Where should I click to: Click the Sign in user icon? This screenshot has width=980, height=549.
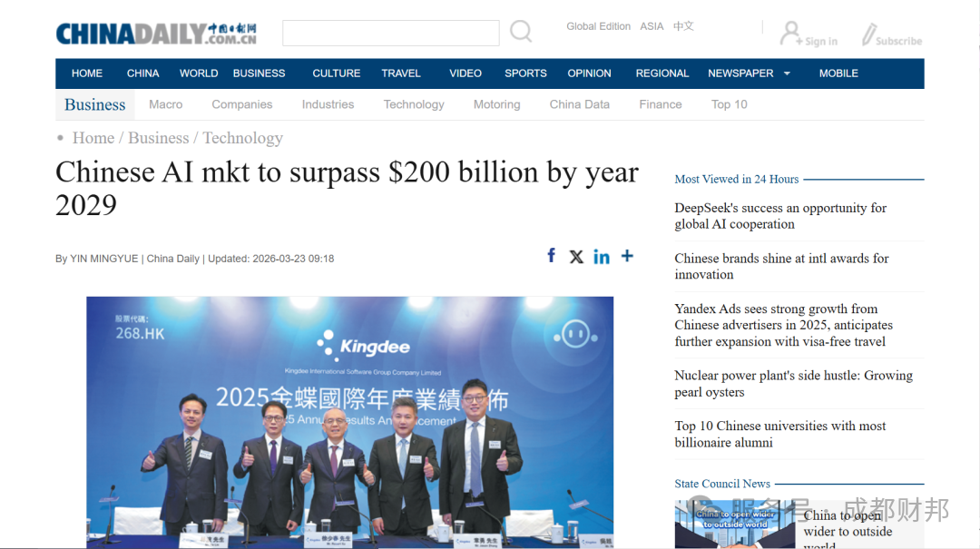point(790,34)
